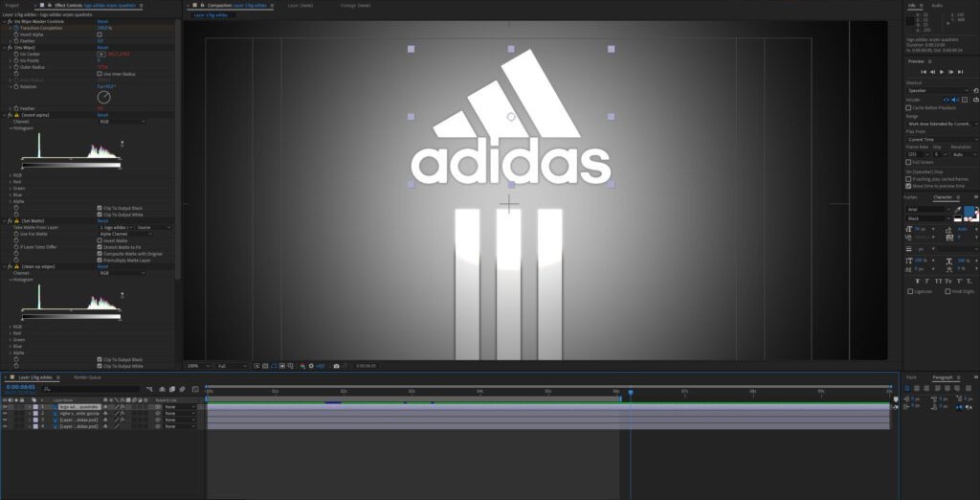Click the Faux Italic button in Character

(928, 281)
